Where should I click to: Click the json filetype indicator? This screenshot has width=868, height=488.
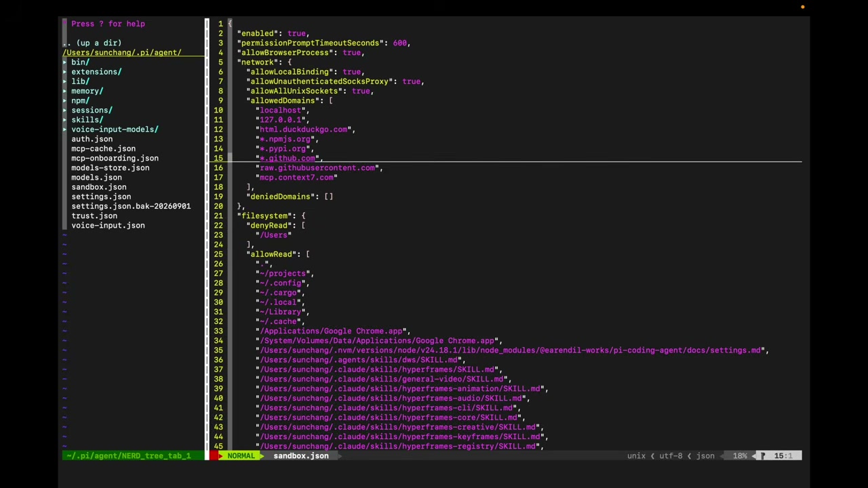(705, 456)
